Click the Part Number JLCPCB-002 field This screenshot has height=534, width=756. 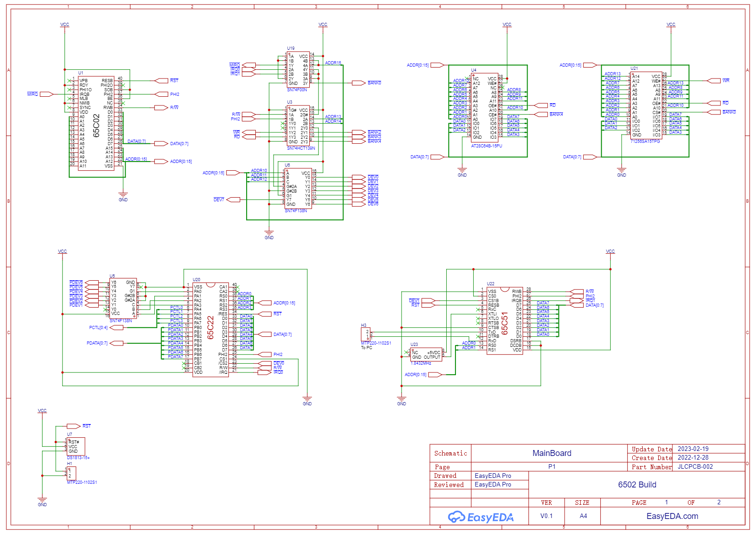pos(695,466)
